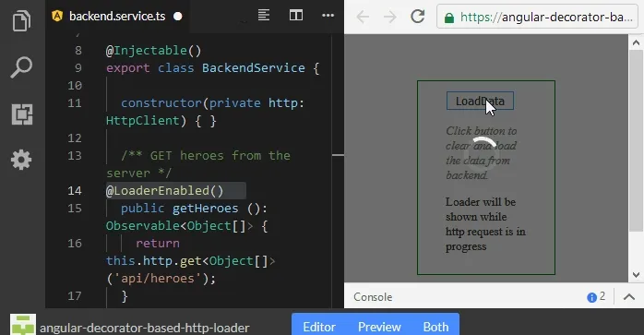Image resolution: width=644 pixels, height=335 pixels.
Task: Open the Dependencies sidebar icon
Action: (22, 114)
